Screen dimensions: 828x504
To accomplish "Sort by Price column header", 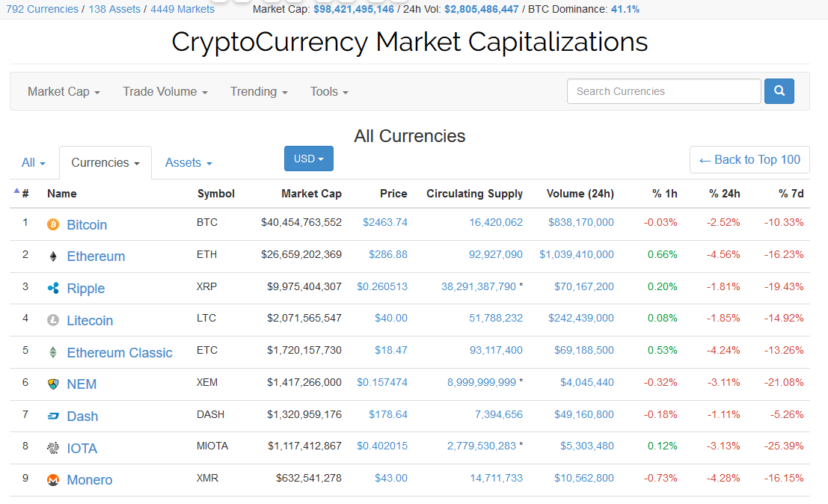I will 393,194.
